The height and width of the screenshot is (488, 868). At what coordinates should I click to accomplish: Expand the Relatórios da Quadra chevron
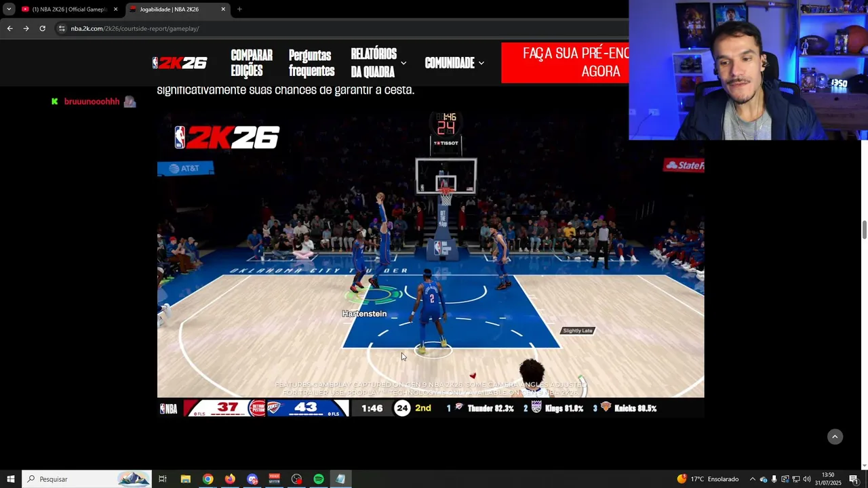(x=403, y=63)
